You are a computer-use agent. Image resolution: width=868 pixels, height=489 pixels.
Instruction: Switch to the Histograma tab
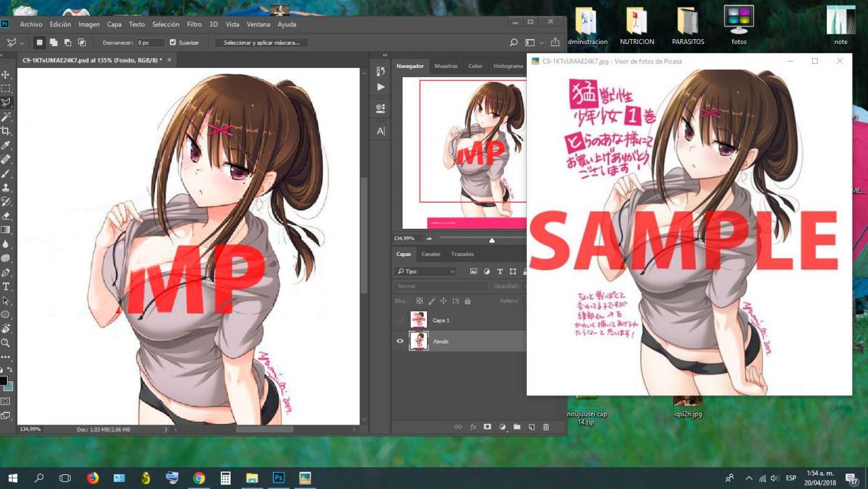pyautogui.click(x=508, y=66)
